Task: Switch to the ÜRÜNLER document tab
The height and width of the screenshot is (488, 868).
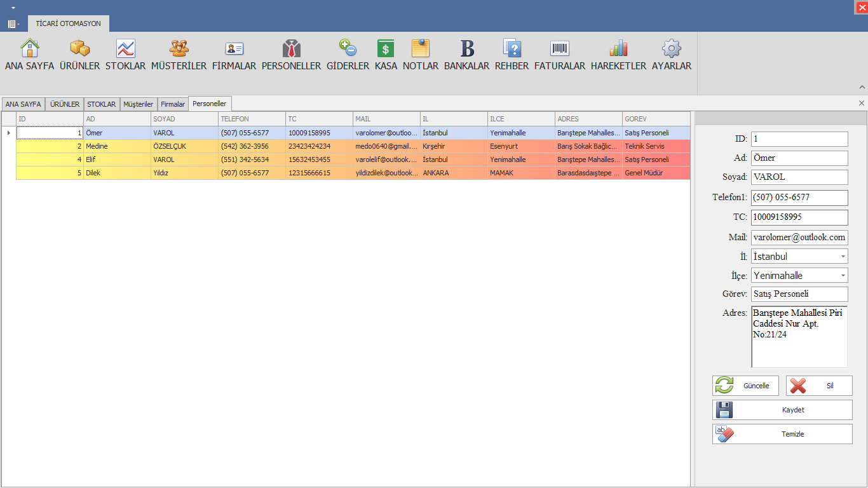Action: pyautogui.click(x=65, y=104)
